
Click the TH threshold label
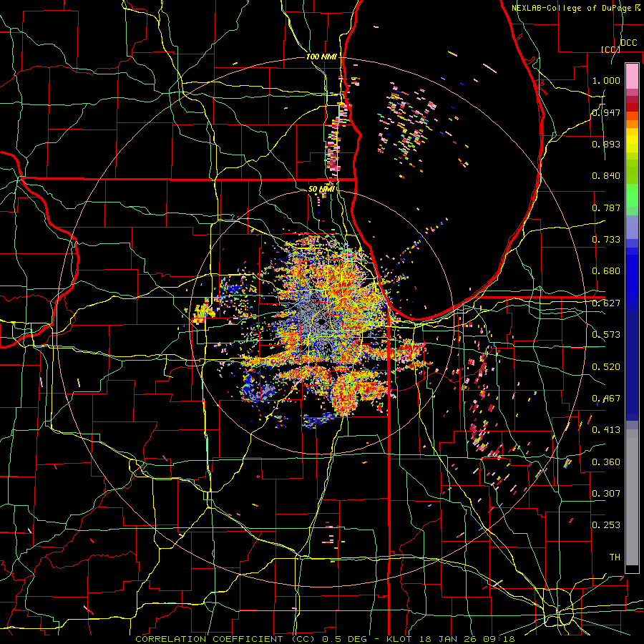pos(615,557)
